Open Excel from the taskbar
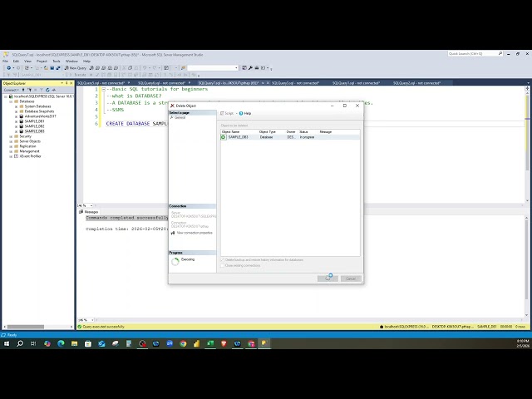 pos(210,343)
